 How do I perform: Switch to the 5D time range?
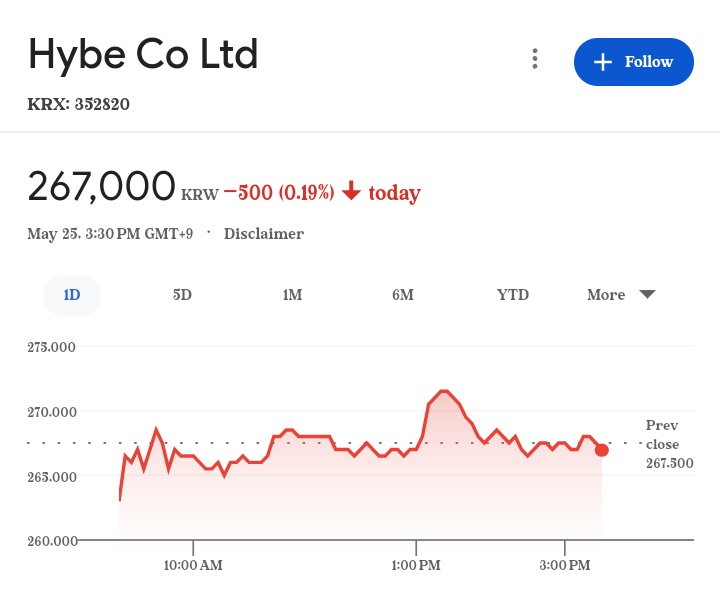(182, 295)
